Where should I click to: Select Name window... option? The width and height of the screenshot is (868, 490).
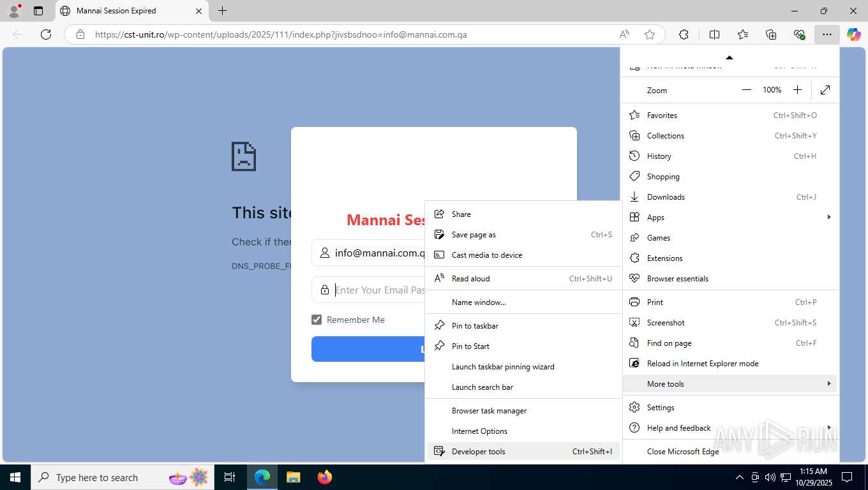[x=523, y=302]
